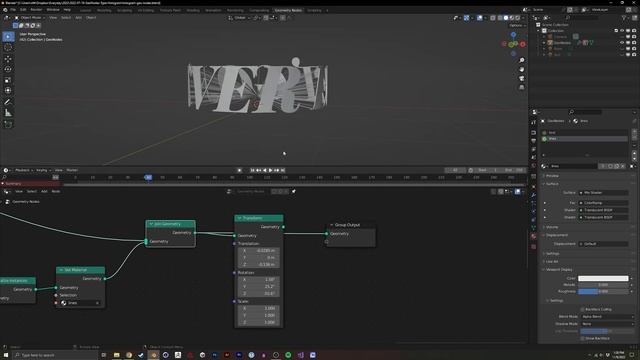Toggle camera view gizmo in viewport
Screen dimensions: 640x360
(x=522, y=78)
